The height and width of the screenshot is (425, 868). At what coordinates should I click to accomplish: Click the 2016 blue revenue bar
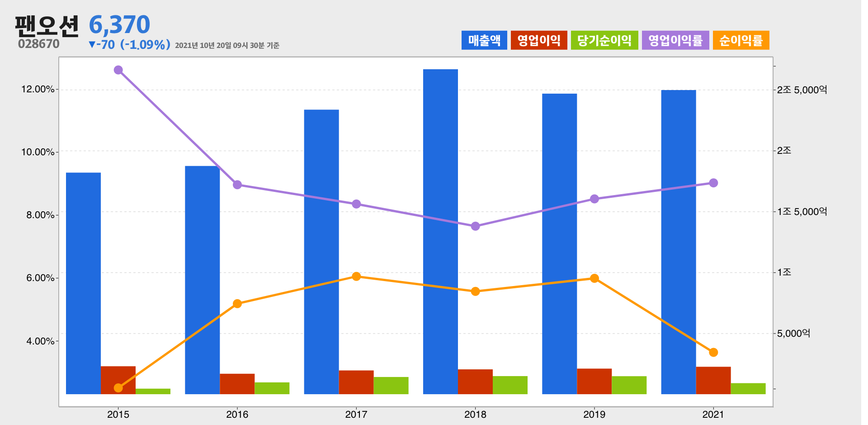click(203, 280)
